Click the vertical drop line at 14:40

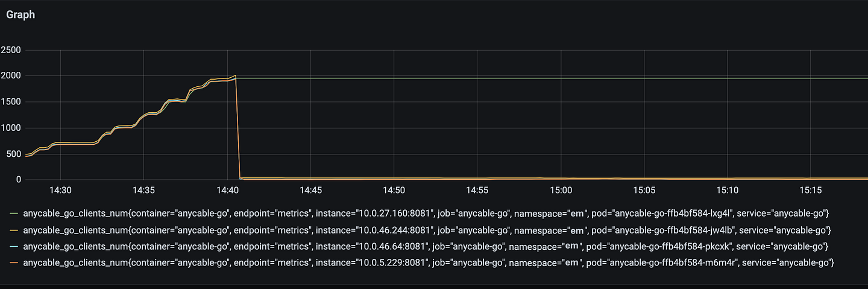pyautogui.click(x=238, y=128)
